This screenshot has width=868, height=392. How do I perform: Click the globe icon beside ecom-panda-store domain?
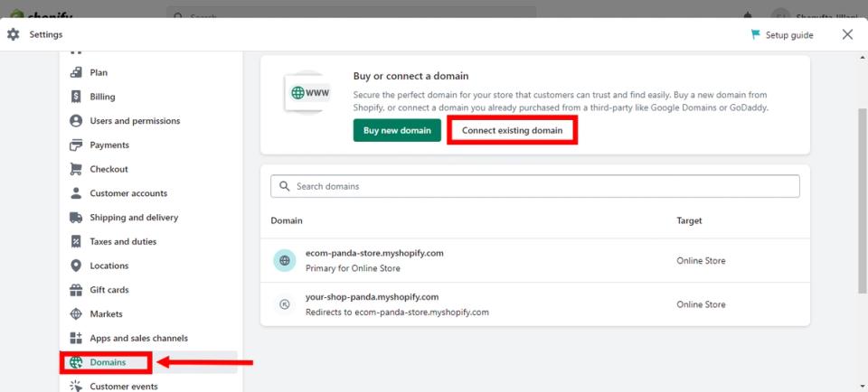pyautogui.click(x=285, y=260)
